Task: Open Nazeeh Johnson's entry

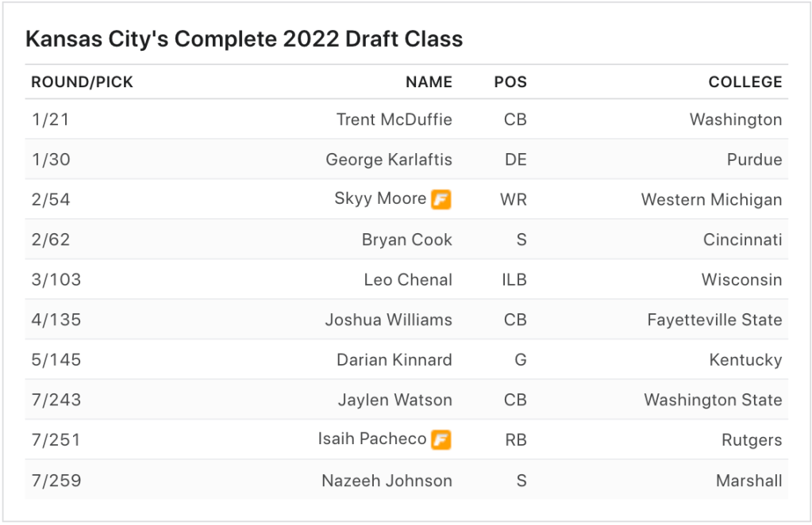Action: click(387, 481)
